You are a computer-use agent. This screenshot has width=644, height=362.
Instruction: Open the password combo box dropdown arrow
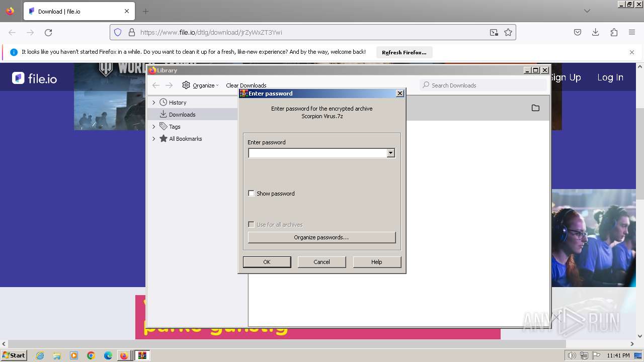pos(391,153)
